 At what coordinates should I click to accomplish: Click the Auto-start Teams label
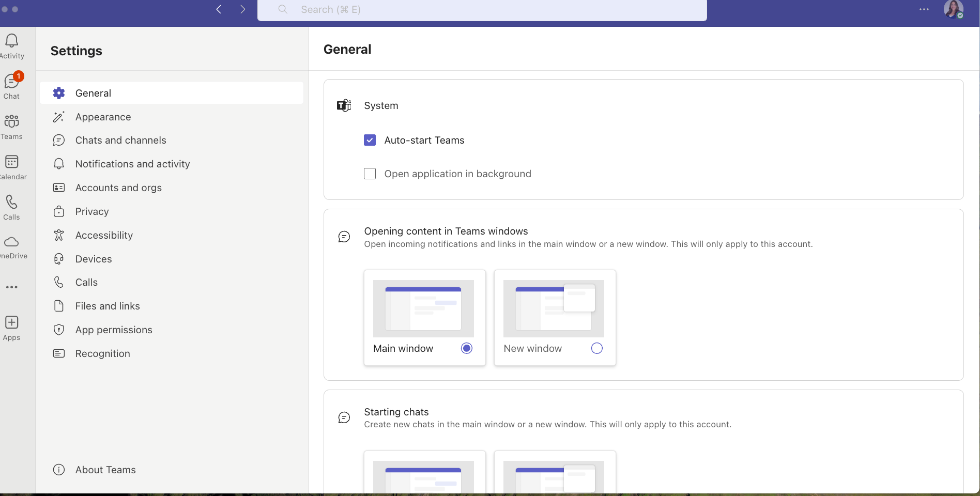(424, 140)
